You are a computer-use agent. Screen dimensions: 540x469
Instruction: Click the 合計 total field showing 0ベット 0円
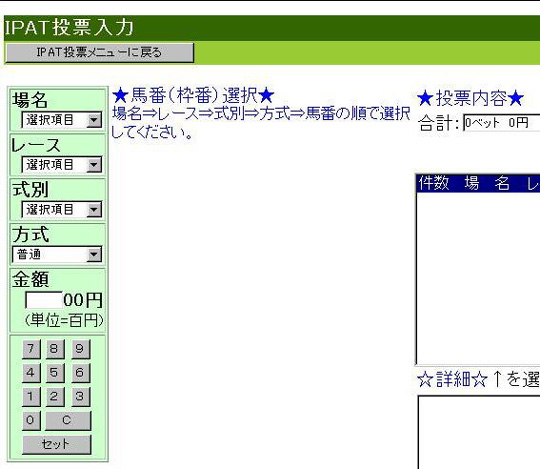[501, 123]
